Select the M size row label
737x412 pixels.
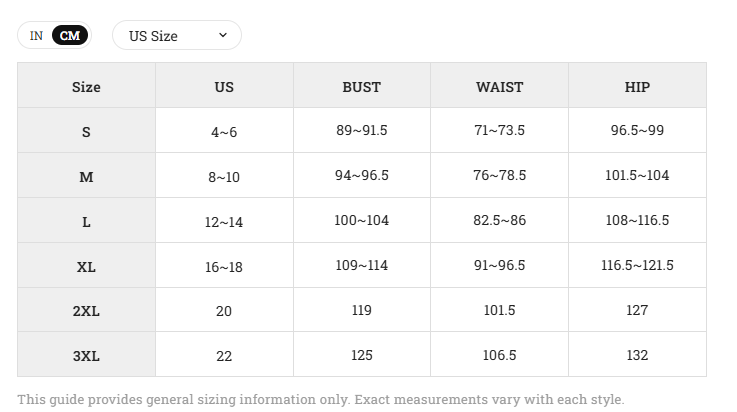tap(86, 177)
